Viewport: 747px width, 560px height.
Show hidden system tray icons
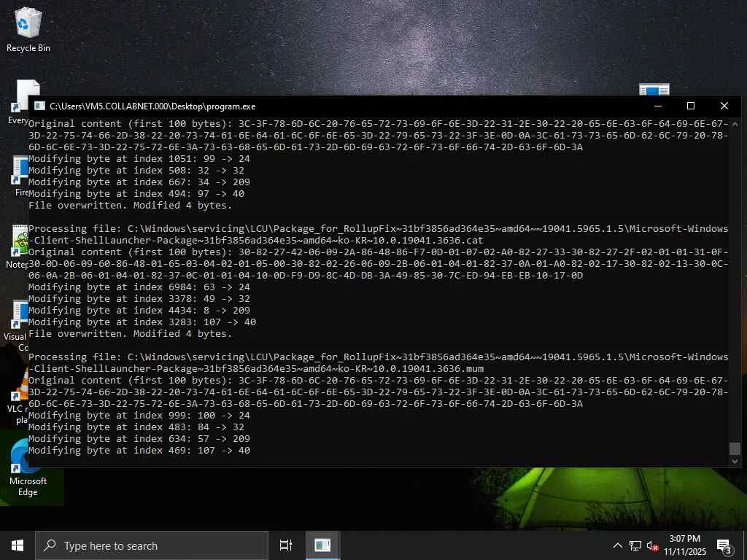[617, 545]
